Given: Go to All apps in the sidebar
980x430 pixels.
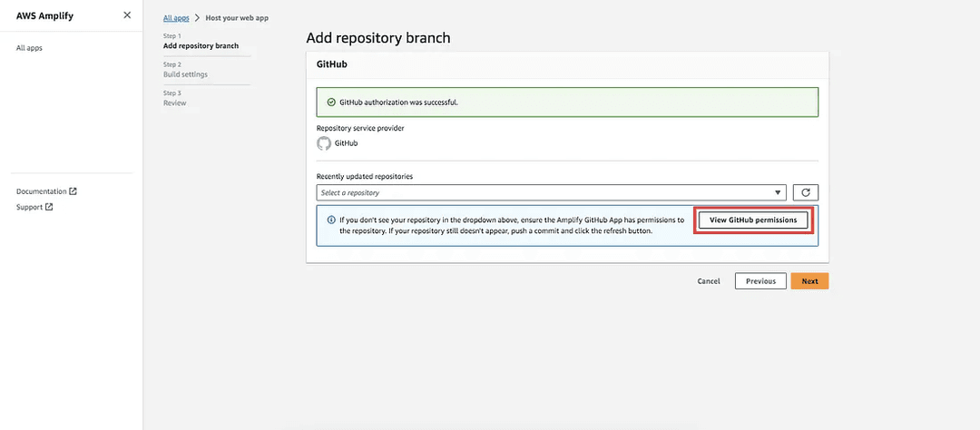Looking at the screenshot, I should pyautogui.click(x=29, y=48).
